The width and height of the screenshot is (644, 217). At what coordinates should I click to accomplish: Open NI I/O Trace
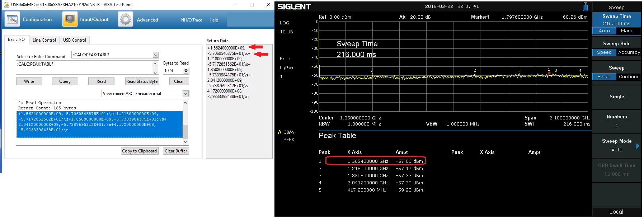(x=192, y=20)
